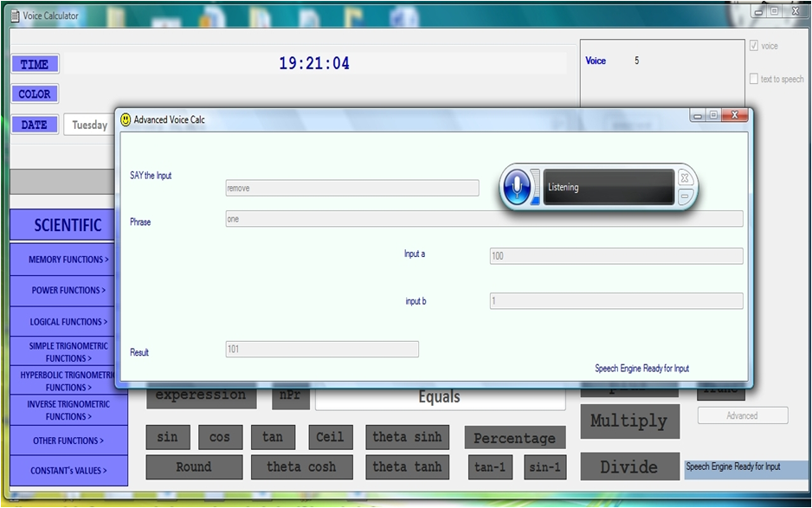Viewport: 812px width, 508px height.
Task: Expand MEMORY FUNCTIONS menu
Action: pos(68,260)
